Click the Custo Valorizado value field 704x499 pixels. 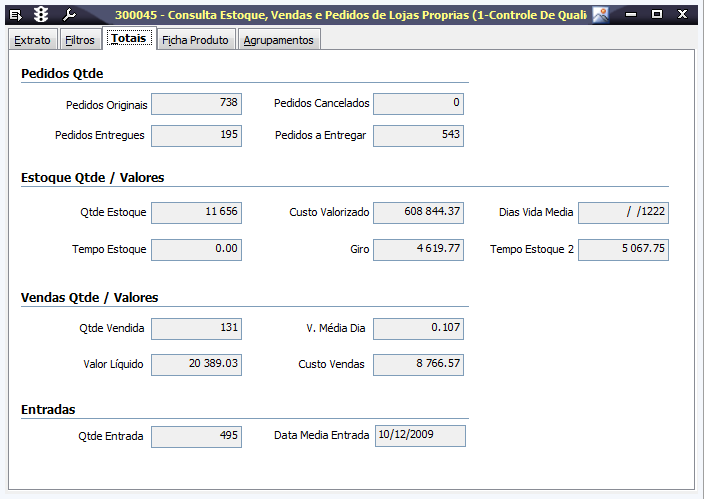click(x=418, y=213)
